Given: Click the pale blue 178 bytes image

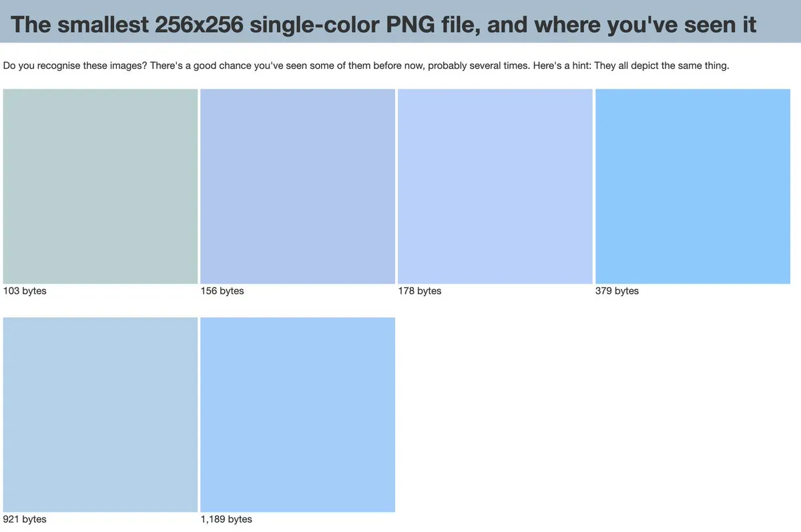Looking at the screenshot, I should point(495,186).
